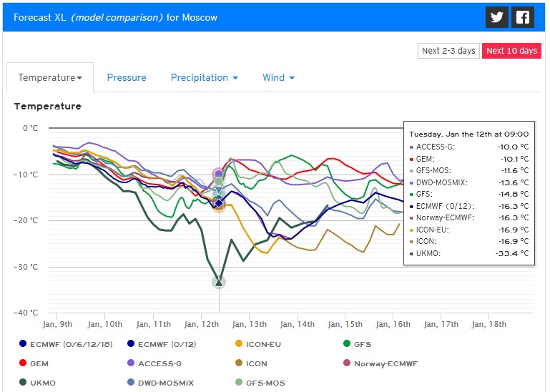Select the Next 2-3 days button
This screenshot has width=550, height=392.
448,51
